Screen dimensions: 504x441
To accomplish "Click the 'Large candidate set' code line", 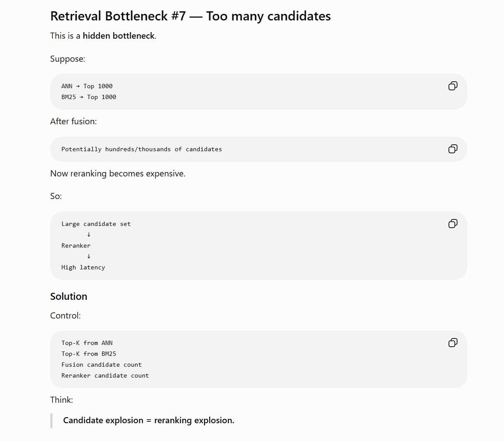I will [x=96, y=224].
